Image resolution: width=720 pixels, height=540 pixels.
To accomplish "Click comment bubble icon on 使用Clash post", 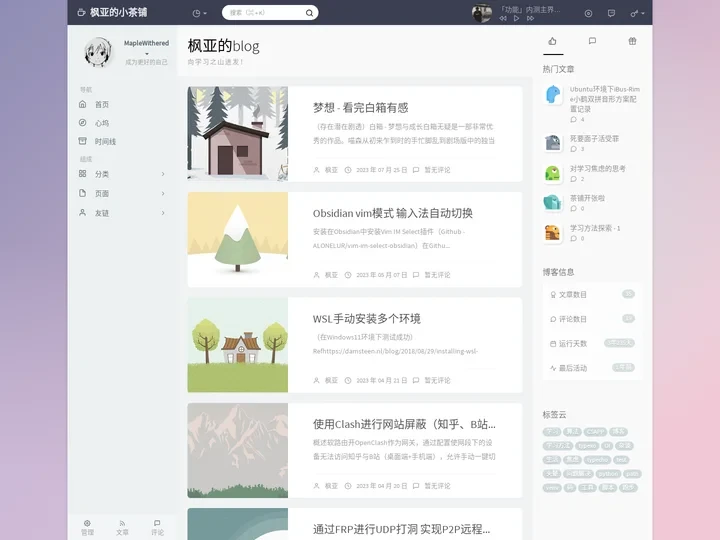I will point(416,486).
